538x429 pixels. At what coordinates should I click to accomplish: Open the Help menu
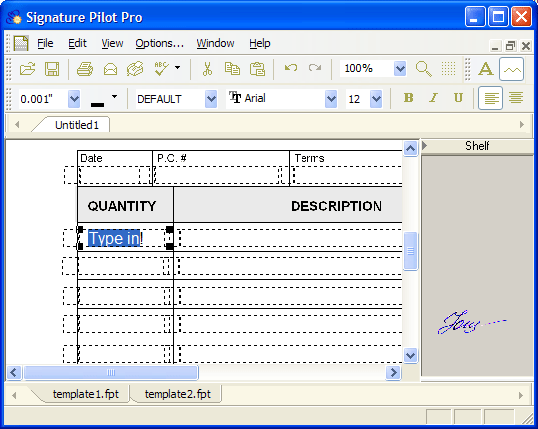260,43
